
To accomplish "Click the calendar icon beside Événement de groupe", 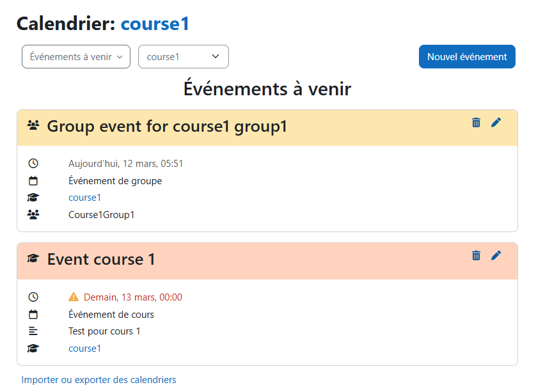I will pyautogui.click(x=33, y=180).
